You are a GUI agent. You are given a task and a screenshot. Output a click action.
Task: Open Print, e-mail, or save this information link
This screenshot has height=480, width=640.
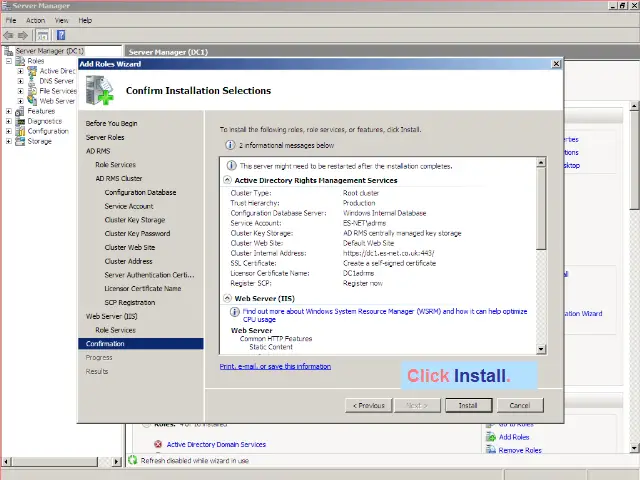pos(275,367)
